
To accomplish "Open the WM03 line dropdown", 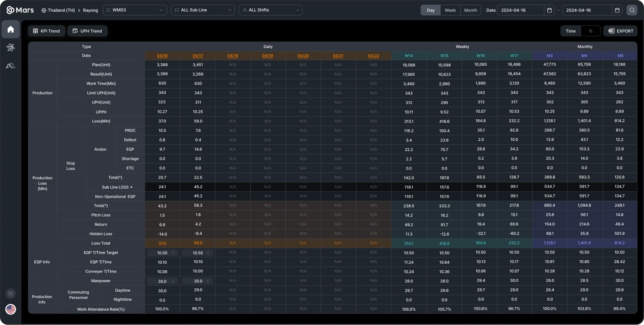I will click(x=135, y=10).
